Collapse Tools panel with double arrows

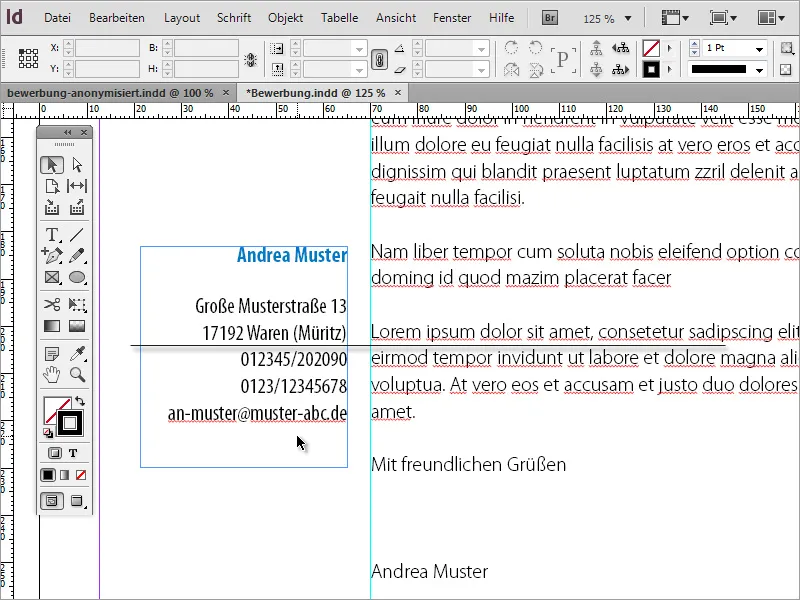tap(67, 133)
